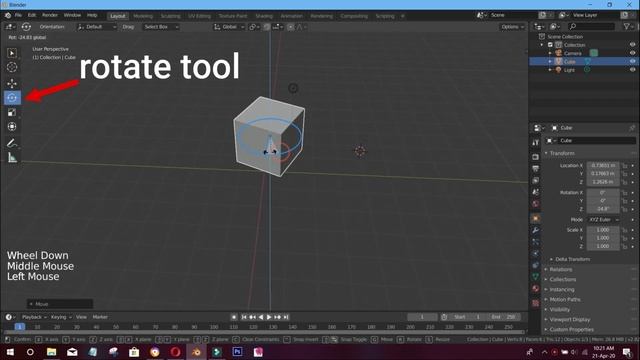Open the Output properties tab
640x360 pixels.
pyautogui.click(x=536, y=169)
